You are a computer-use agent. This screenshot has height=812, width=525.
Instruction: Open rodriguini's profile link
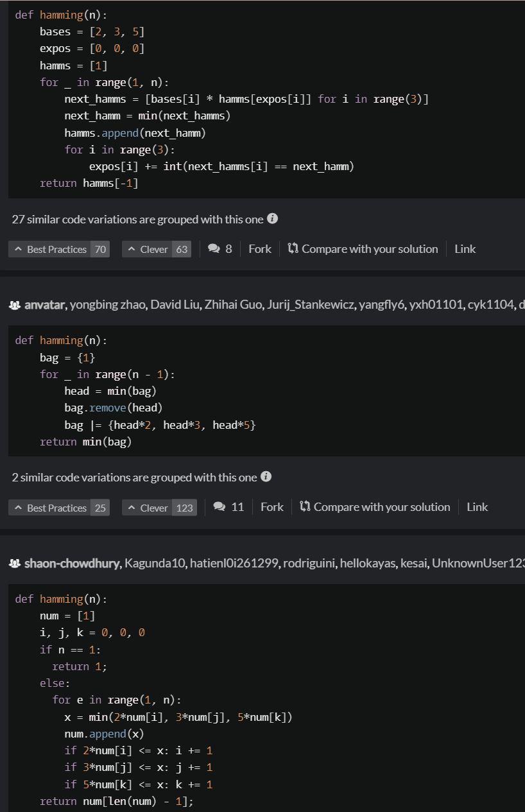[x=309, y=564]
